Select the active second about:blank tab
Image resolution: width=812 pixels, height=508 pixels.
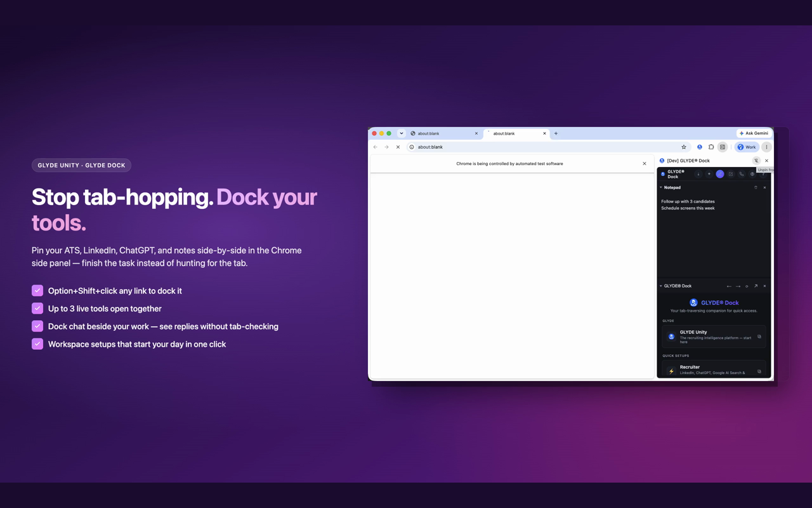coord(516,133)
